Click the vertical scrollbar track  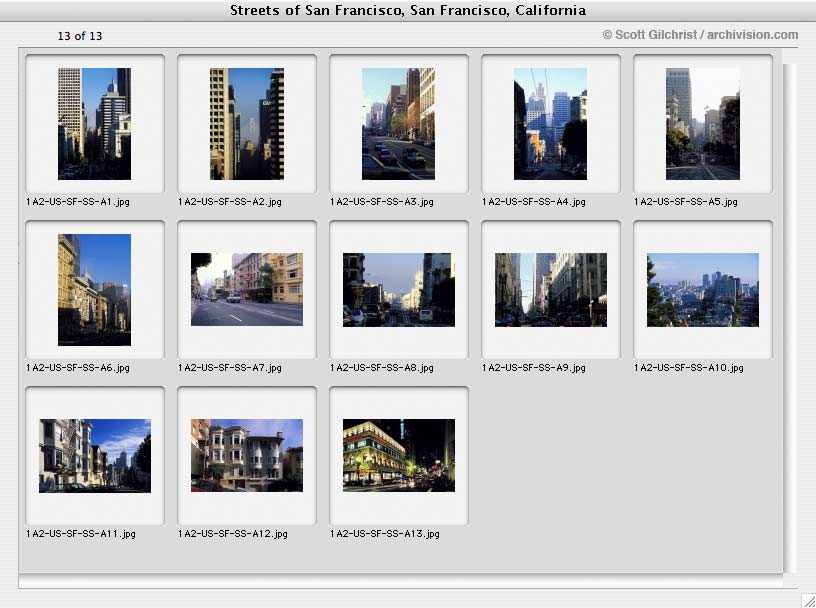[x=790, y=319]
